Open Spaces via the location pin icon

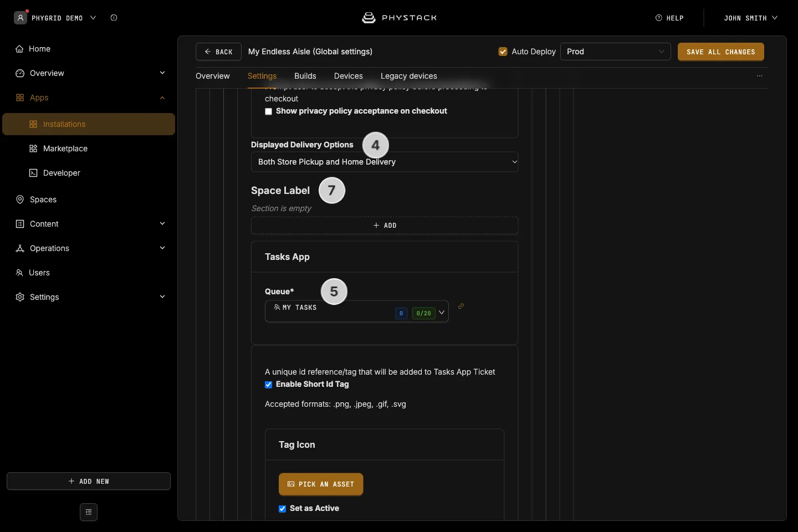[x=20, y=199]
